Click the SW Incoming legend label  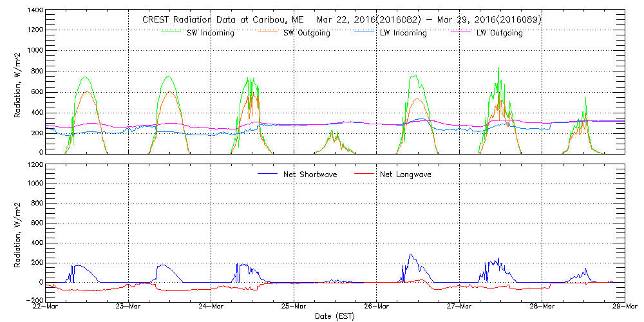(x=211, y=33)
